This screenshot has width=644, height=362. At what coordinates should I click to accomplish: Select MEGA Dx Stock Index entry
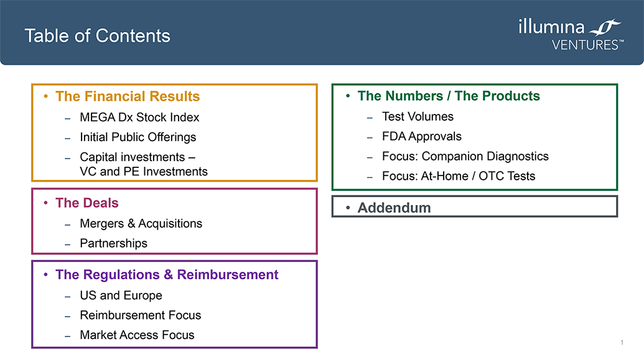pyautogui.click(x=139, y=118)
